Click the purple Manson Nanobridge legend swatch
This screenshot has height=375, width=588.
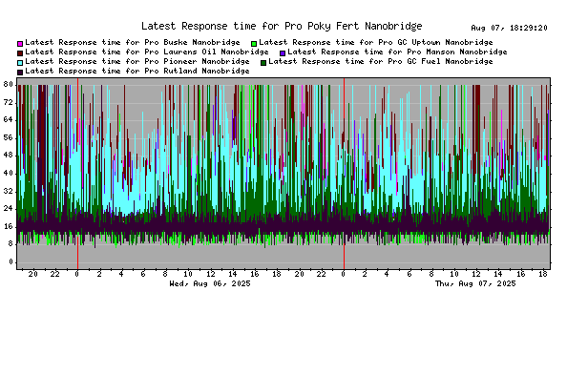click(x=283, y=53)
